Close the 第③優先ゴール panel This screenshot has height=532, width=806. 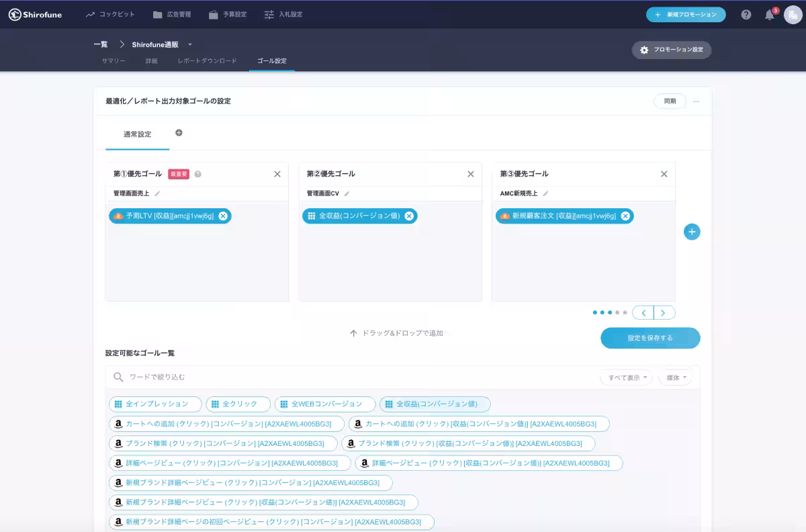click(664, 174)
